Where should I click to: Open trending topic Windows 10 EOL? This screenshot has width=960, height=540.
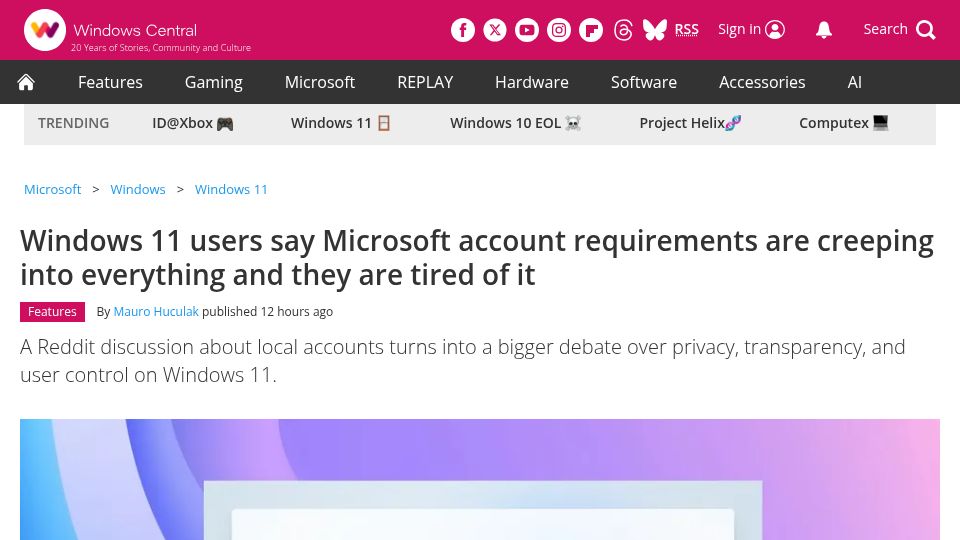click(x=516, y=123)
